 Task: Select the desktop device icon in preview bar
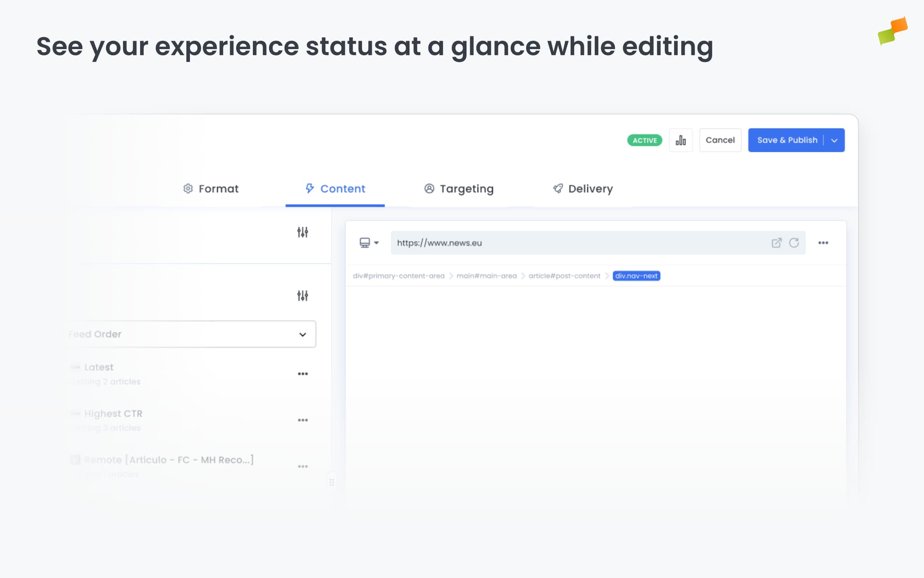(x=365, y=243)
